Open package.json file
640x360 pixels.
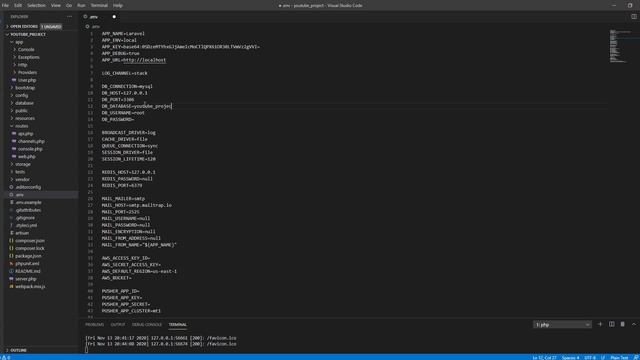28,256
